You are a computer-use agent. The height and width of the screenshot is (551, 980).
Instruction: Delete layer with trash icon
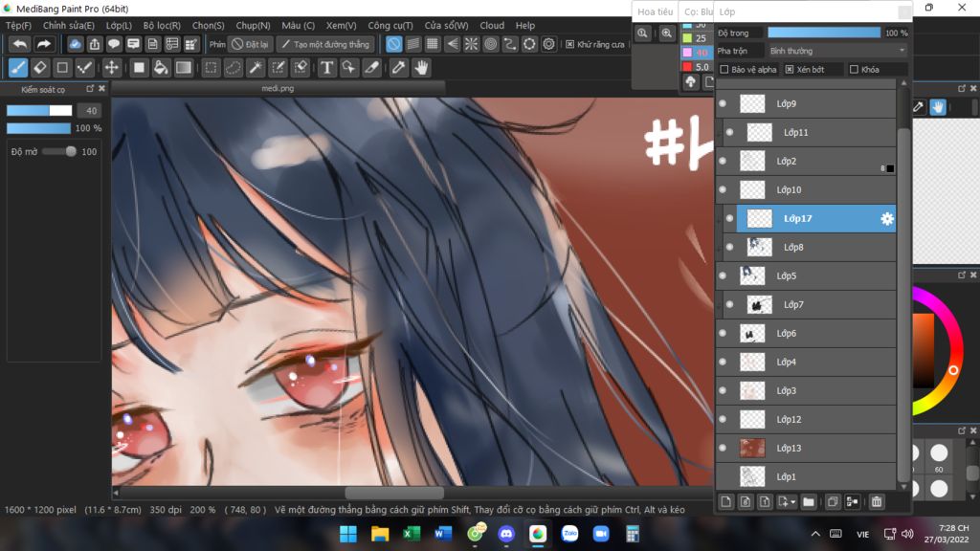click(x=877, y=501)
